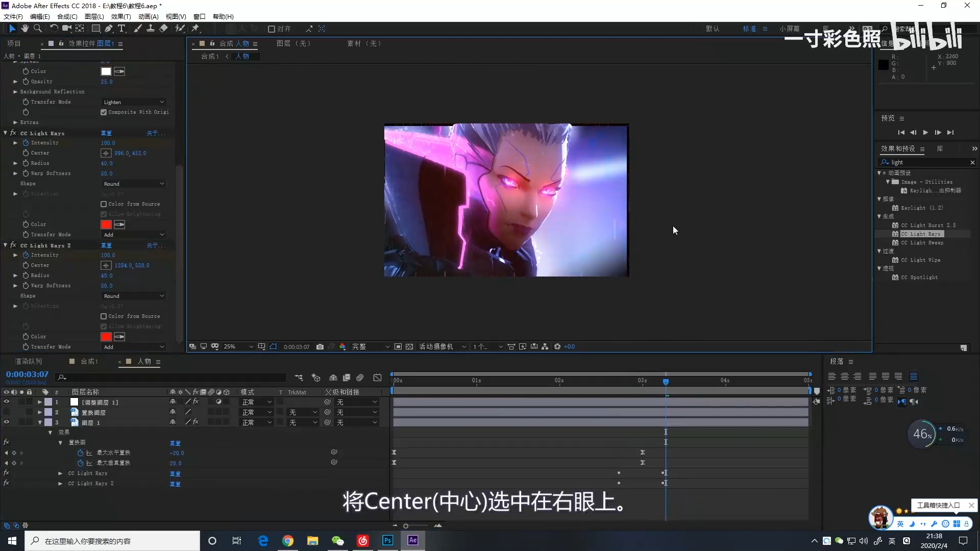This screenshot has width=980, height=551.
Task: Open WeChat from the taskbar
Action: point(338,541)
